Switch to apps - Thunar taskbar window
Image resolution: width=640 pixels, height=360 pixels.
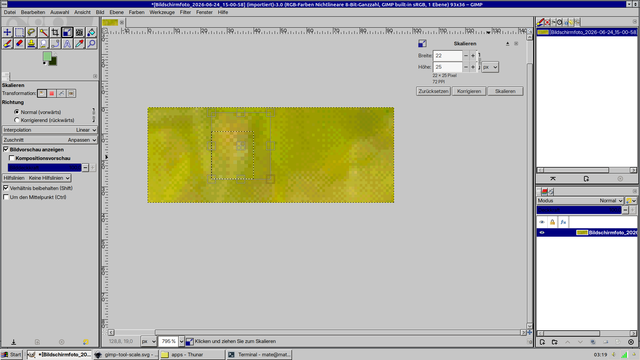click(x=192, y=354)
